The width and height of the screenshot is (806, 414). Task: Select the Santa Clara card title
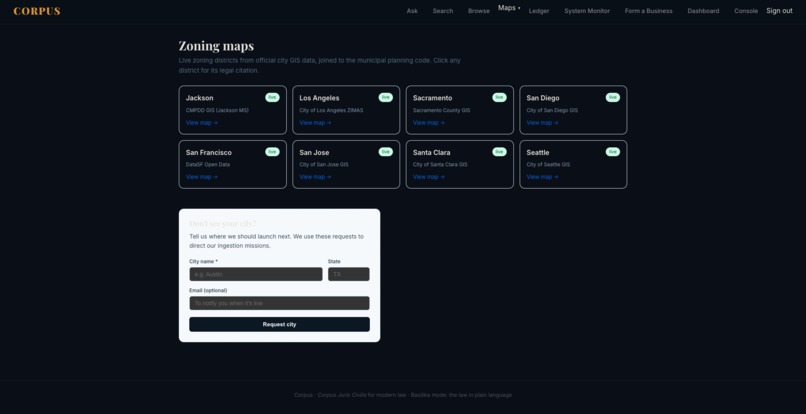pyautogui.click(x=431, y=152)
